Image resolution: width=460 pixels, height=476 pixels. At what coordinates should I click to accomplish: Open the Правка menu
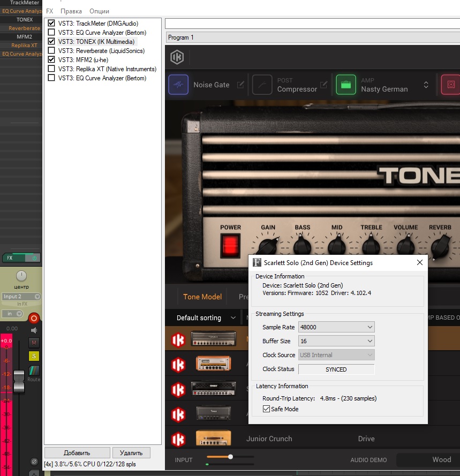(71, 11)
